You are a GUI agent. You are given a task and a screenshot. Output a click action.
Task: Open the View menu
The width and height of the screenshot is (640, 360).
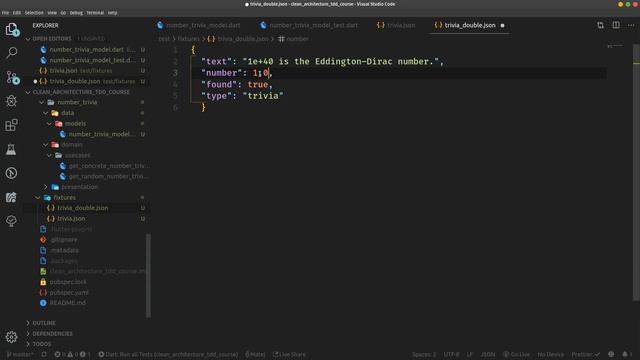click(x=52, y=13)
